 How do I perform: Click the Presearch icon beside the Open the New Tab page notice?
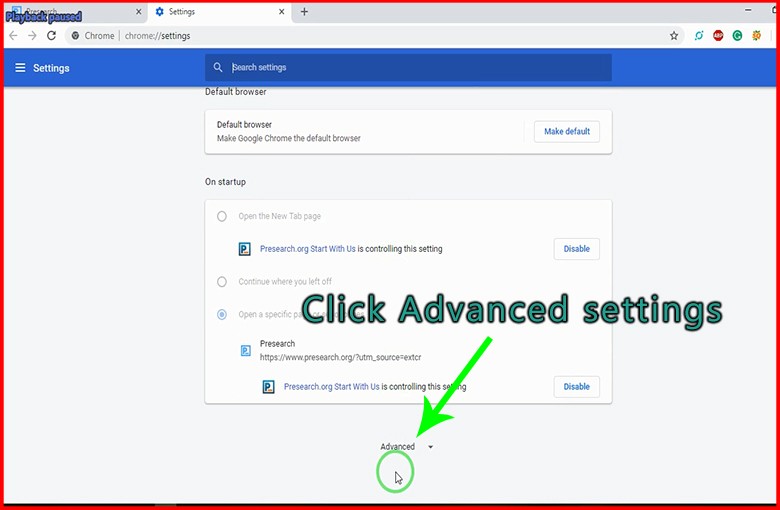(x=244, y=249)
